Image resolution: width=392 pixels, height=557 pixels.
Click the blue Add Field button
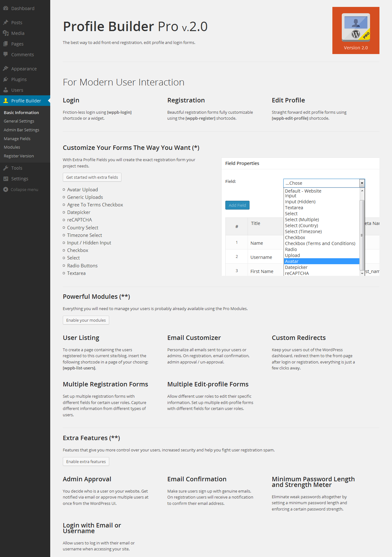pyautogui.click(x=237, y=205)
